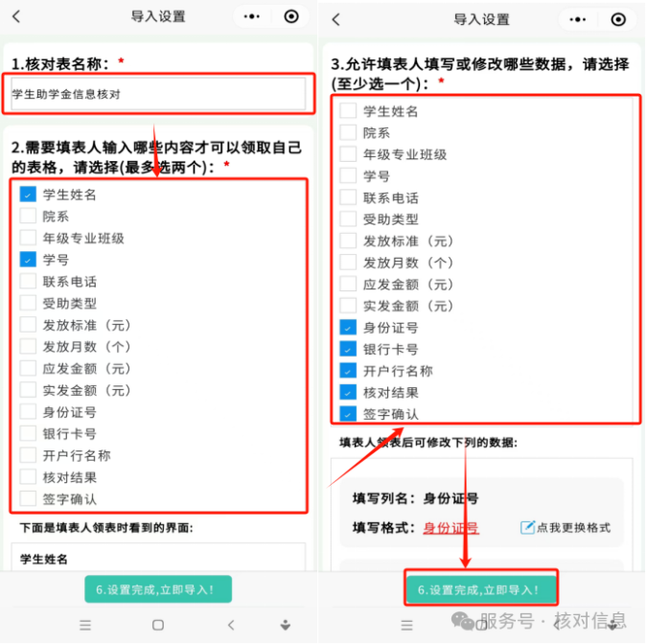Image resolution: width=646 pixels, height=644 pixels.
Task: Click the edit icon beside 点我更换格式
Action: [527, 527]
